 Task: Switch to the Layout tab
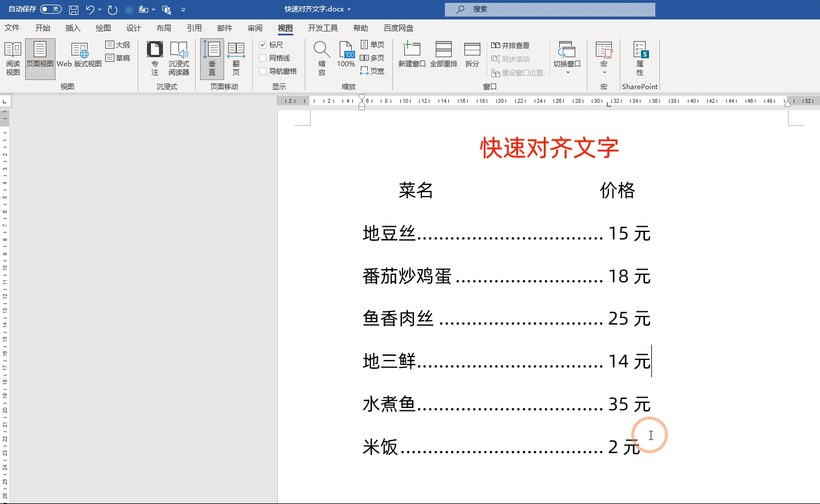click(x=164, y=28)
